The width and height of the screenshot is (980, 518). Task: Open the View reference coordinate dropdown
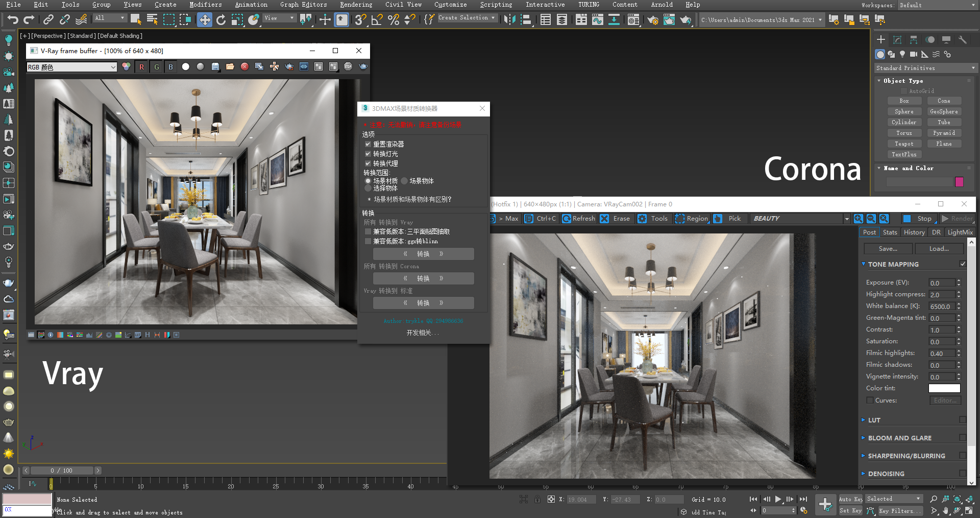coord(280,18)
